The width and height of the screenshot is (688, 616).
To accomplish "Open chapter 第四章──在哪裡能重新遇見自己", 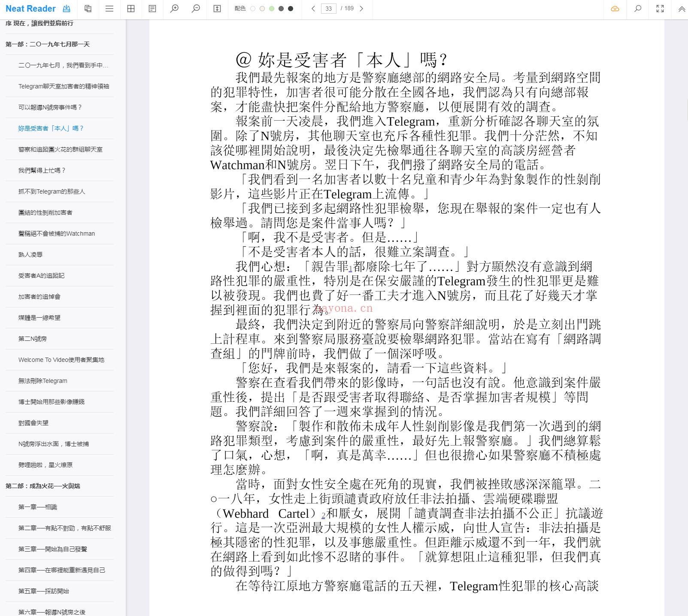I will coord(61,570).
